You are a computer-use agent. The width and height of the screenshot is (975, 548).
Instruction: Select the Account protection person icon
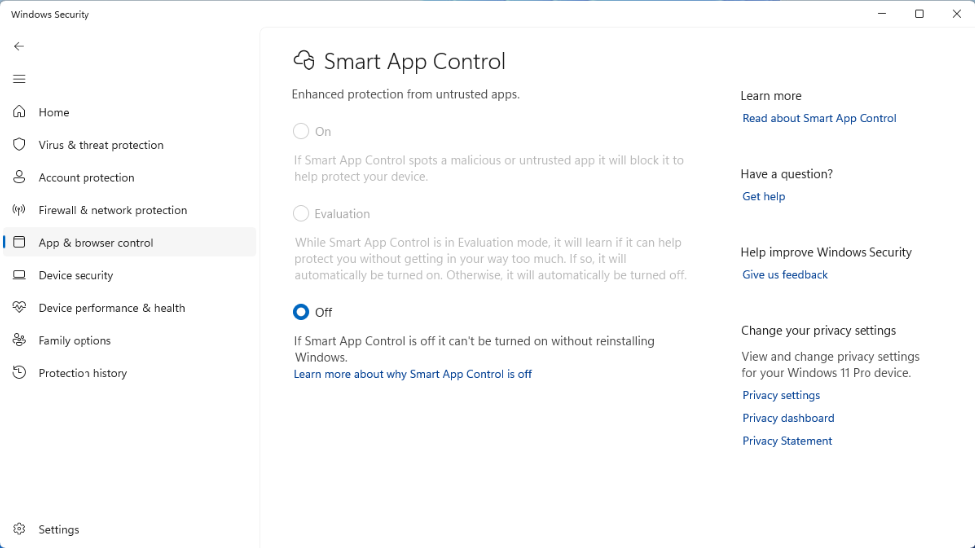(x=19, y=177)
